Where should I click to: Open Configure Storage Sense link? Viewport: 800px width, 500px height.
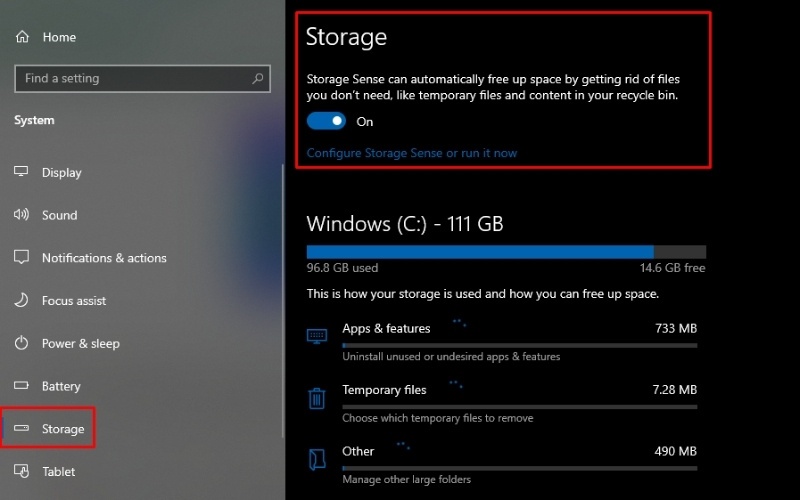pos(411,153)
